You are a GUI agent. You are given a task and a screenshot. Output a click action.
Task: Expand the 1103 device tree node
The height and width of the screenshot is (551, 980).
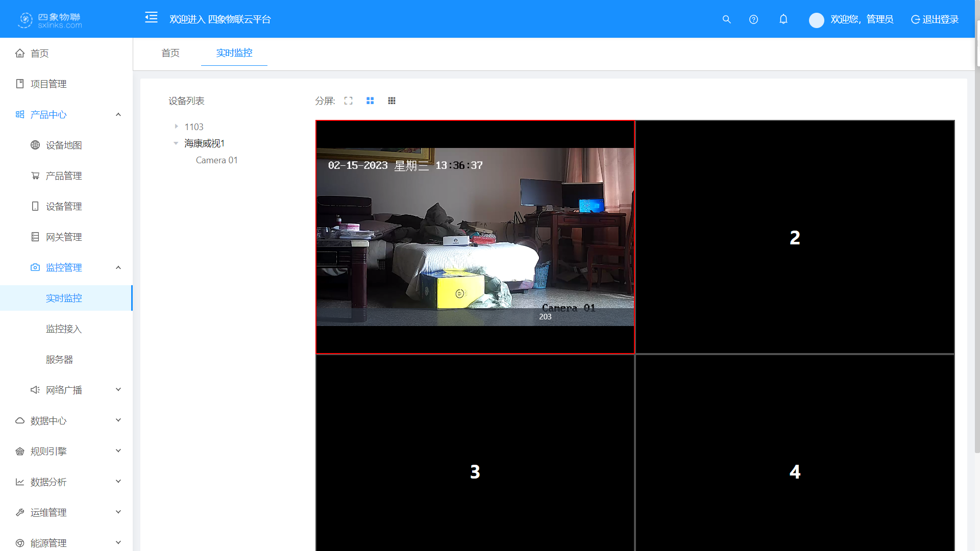177,127
